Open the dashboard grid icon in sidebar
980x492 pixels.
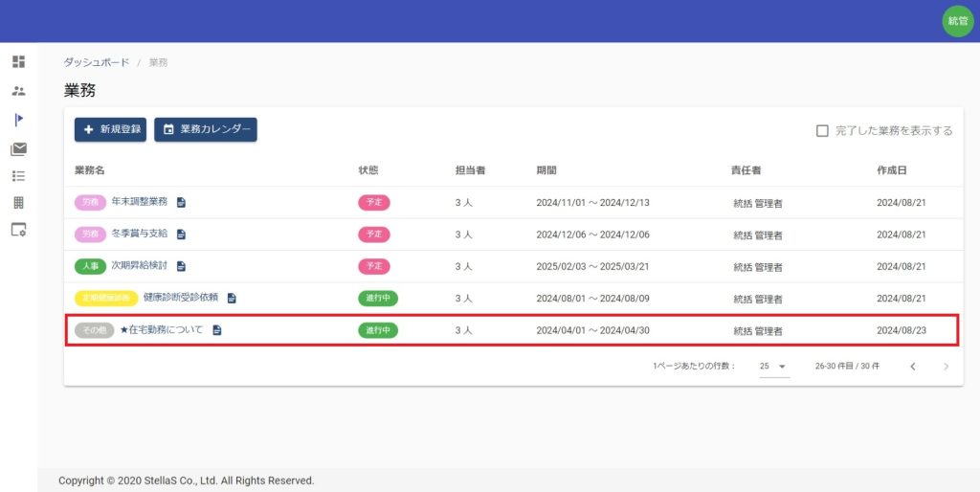pos(18,62)
